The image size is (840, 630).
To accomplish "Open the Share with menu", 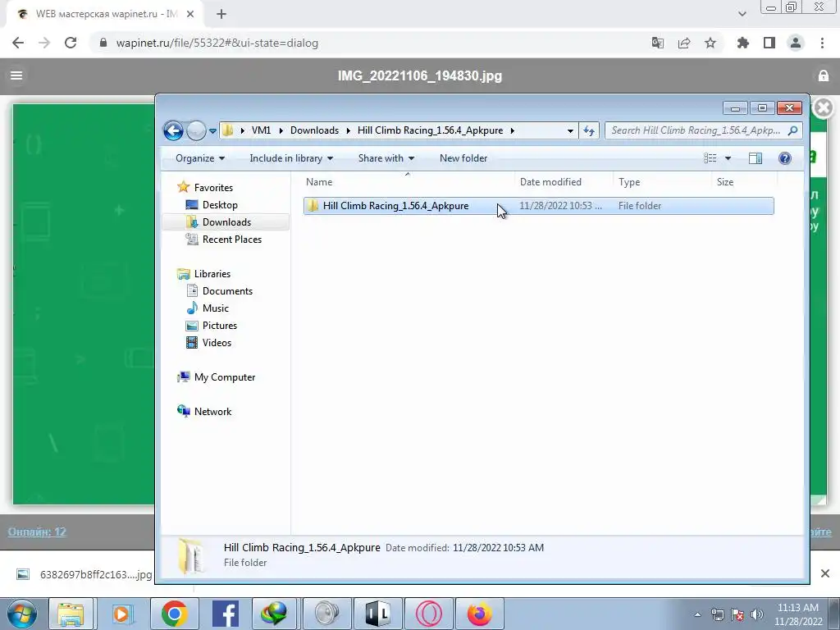I will [x=386, y=158].
